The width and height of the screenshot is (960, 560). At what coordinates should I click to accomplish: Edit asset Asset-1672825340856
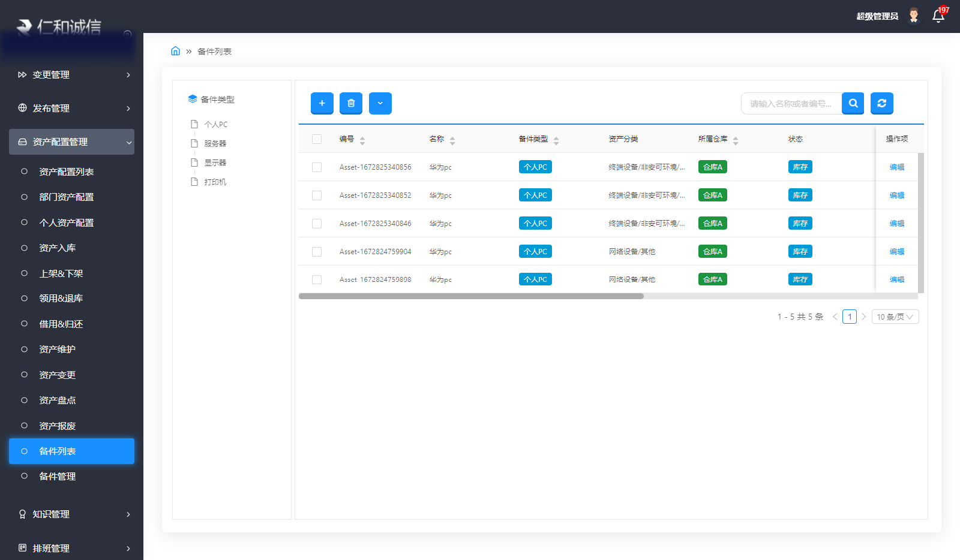click(897, 167)
